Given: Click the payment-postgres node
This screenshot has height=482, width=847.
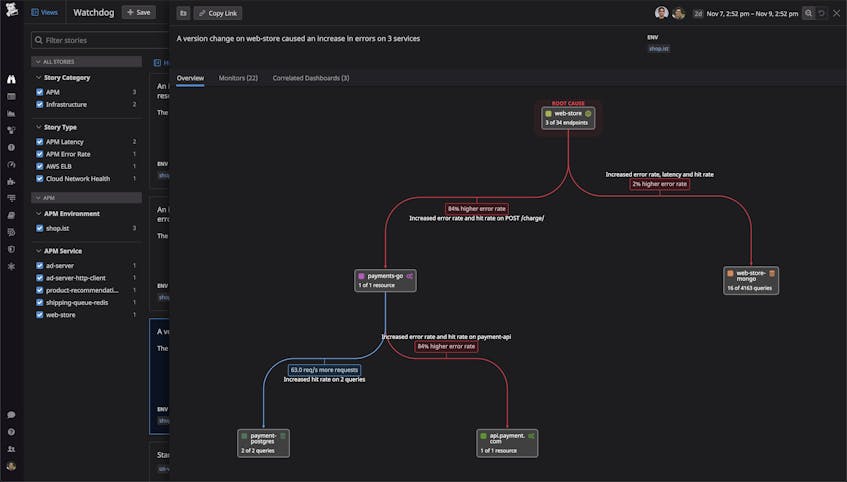Looking at the screenshot, I should click(x=264, y=443).
